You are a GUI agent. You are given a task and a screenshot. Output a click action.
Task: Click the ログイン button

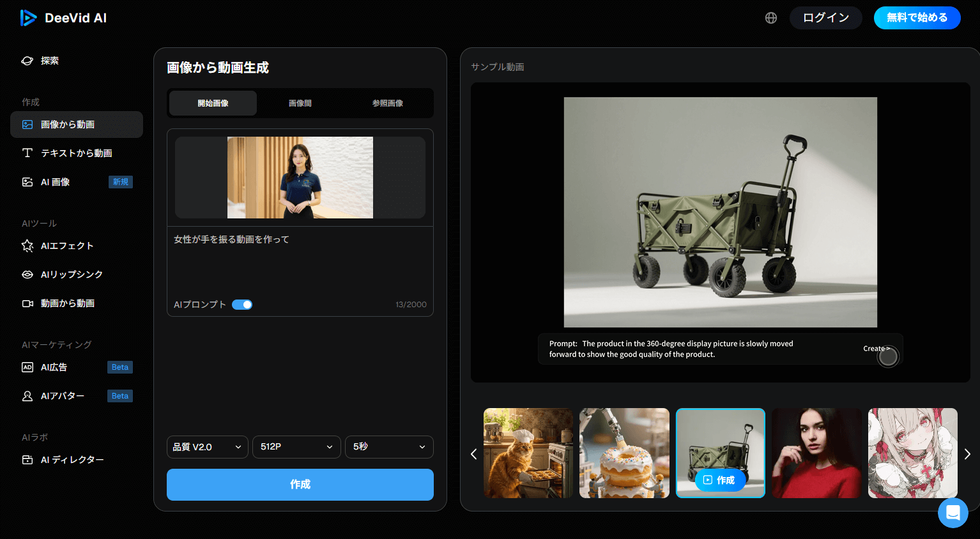click(825, 18)
